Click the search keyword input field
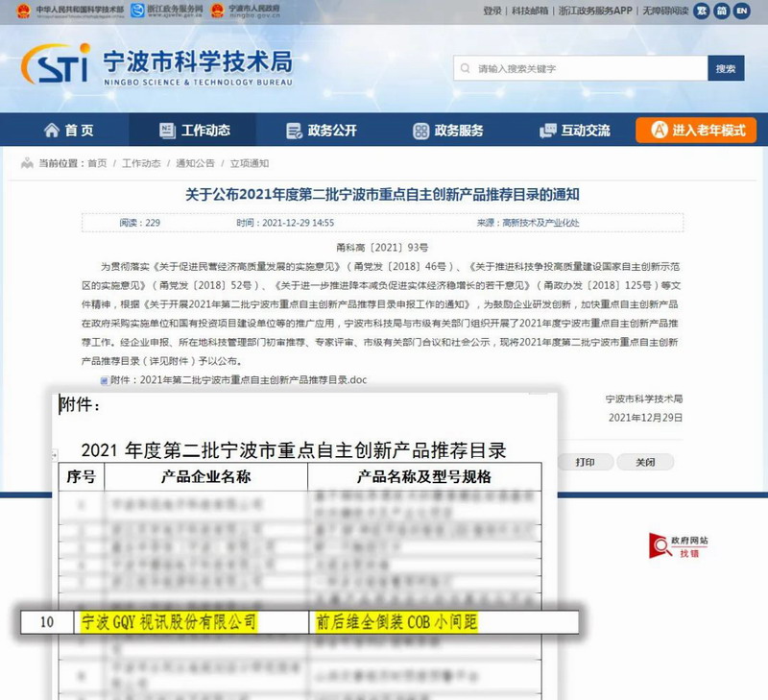 pos(586,69)
